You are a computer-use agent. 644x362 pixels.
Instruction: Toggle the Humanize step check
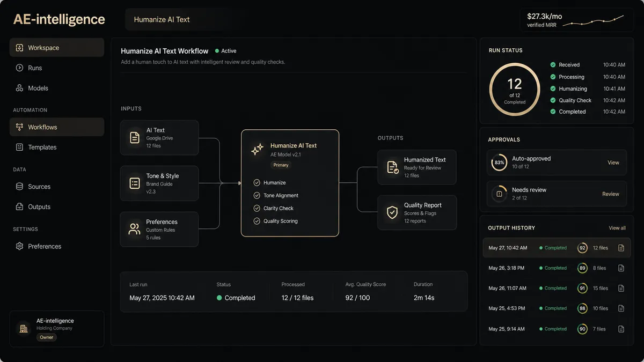[x=257, y=183]
